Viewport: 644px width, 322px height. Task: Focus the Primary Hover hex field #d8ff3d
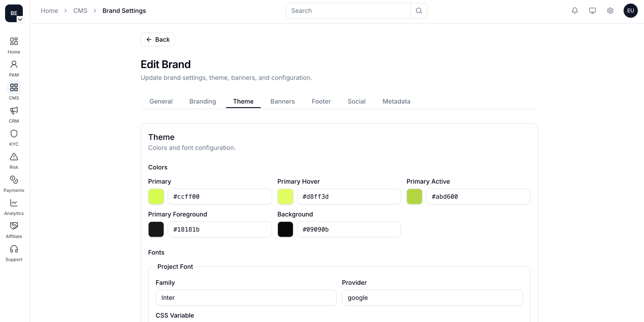tap(349, 196)
